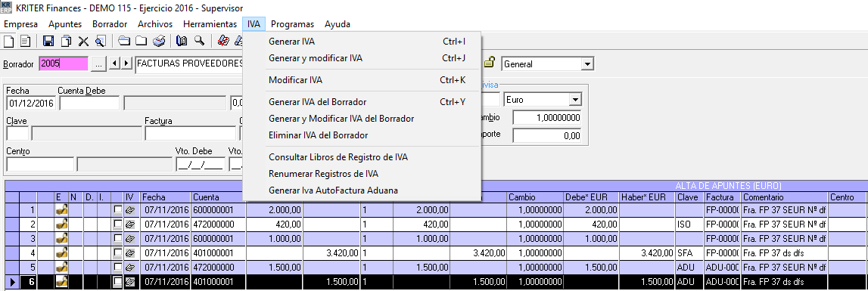Click the open folder toolbar icon
The width and height of the screenshot is (868, 291).
(124, 41)
